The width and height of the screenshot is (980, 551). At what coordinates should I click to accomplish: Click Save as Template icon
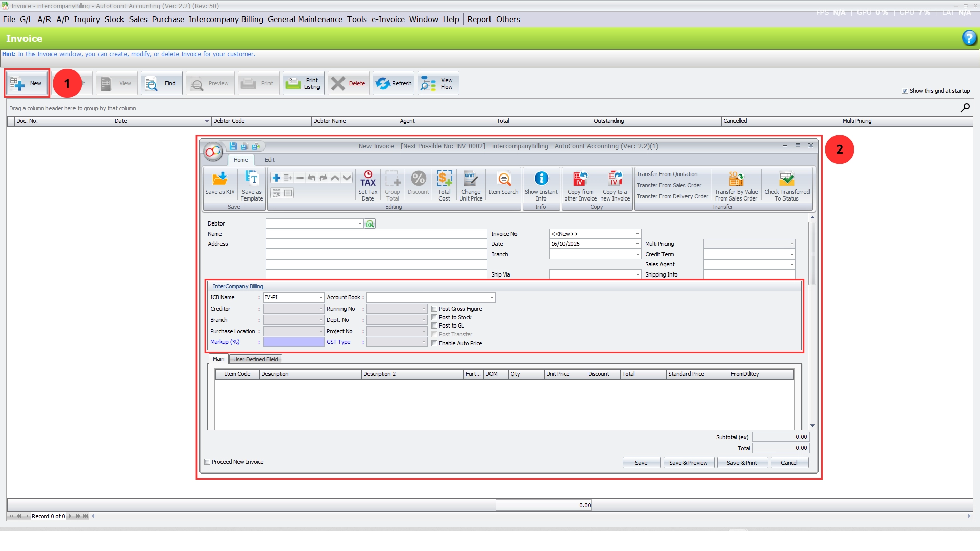click(x=252, y=186)
